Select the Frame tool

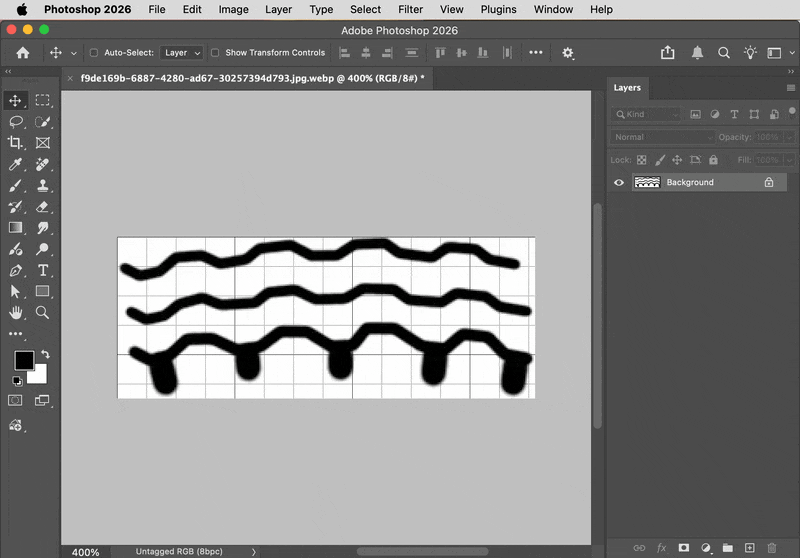(x=42, y=143)
